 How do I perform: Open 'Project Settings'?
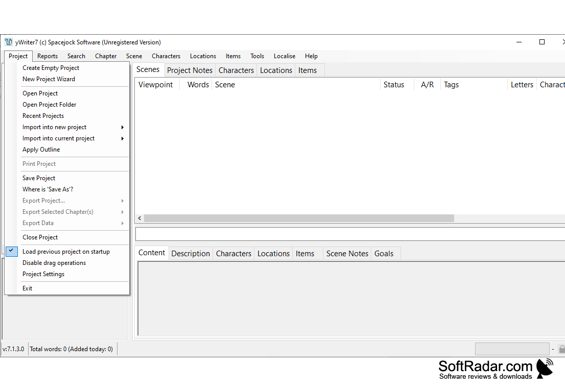tap(43, 274)
